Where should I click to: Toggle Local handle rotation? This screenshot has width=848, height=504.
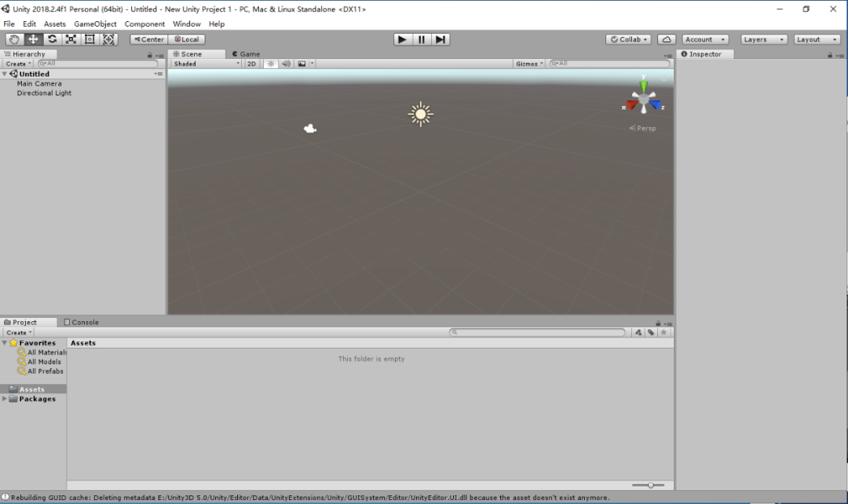pyautogui.click(x=187, y=39)
